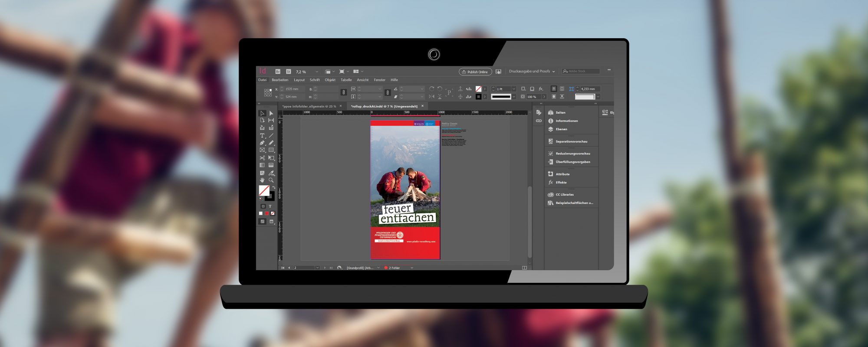Screen dimensions: 868x347
Task: Select the Line tool
Action: [271, 135]
